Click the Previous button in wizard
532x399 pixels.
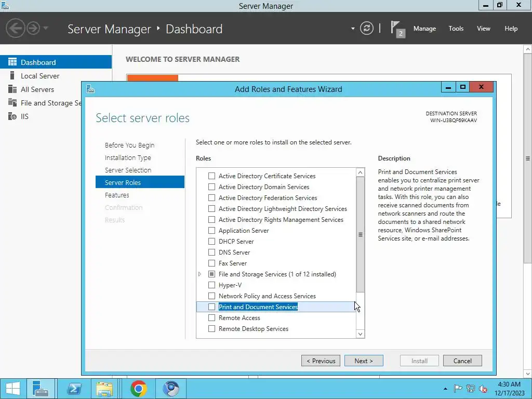(x=321, y=361)
